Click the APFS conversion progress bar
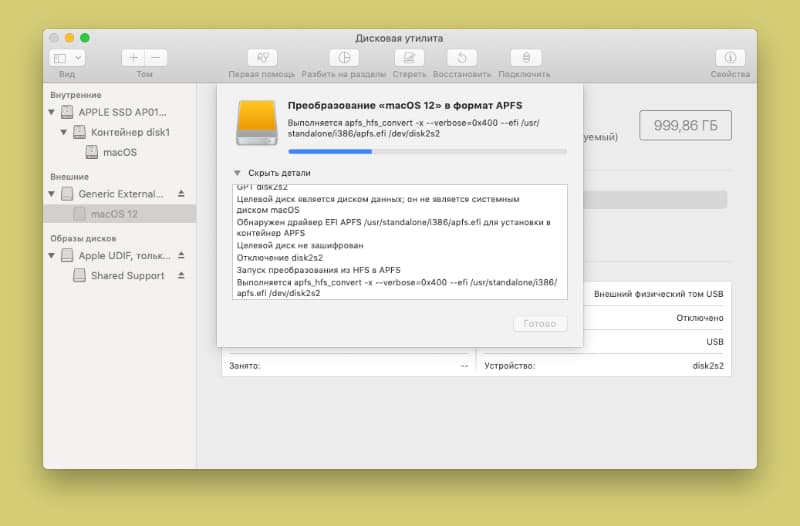 [x=428, y=152]
